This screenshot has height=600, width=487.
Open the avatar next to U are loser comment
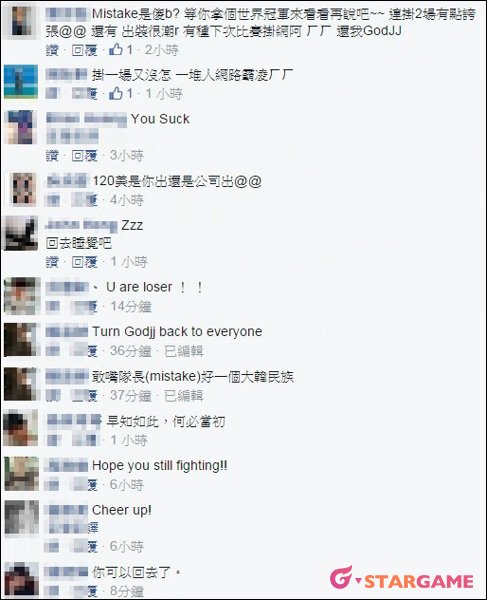[x=21, y=296]
